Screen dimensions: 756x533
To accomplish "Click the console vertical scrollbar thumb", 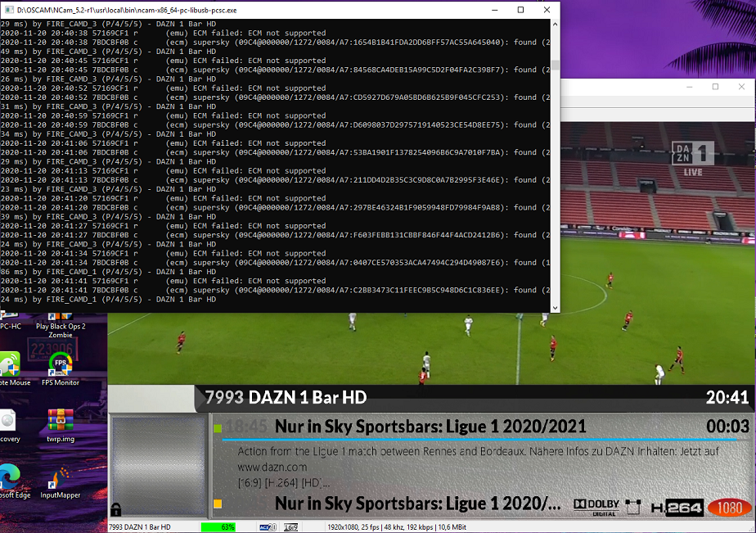I will [555, 65].
